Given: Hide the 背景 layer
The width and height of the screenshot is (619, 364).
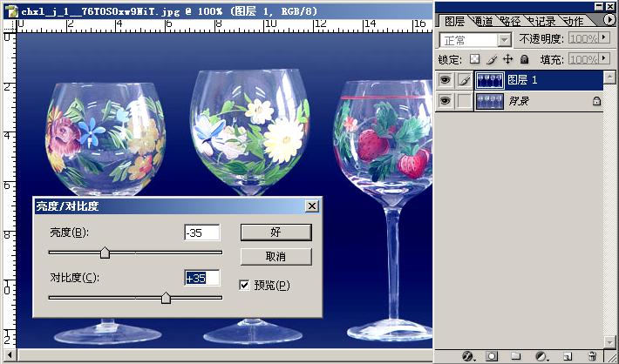Looking at the screenshot, I should 446,101.
